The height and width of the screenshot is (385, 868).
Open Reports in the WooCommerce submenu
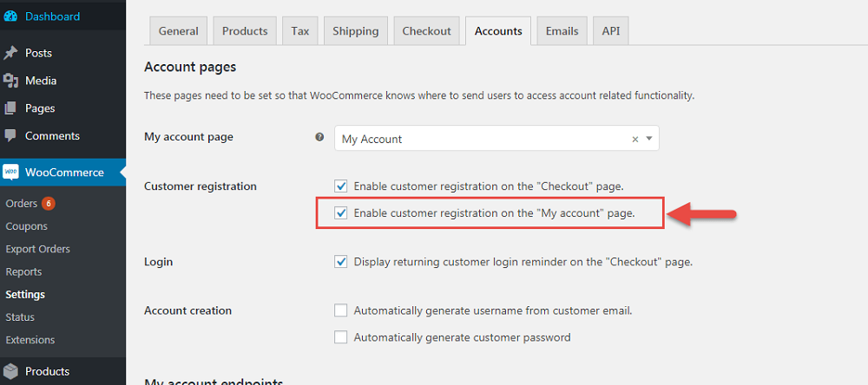pyautogui.click(x=23, y=271)
